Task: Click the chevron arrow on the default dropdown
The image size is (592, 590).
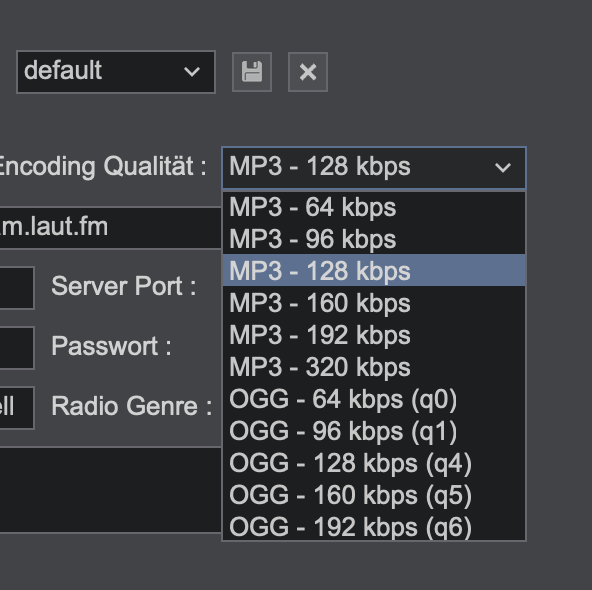Action: pos(192,72)
